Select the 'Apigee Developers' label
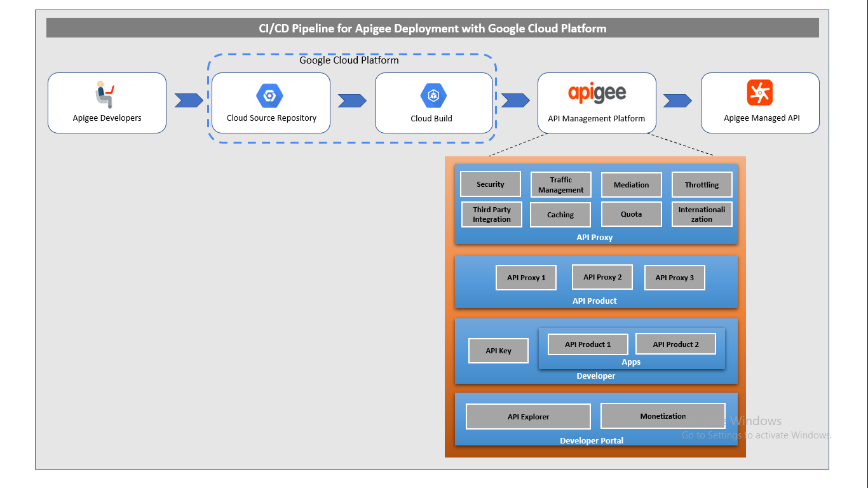 pyautogui.click(x=107, y=118)
